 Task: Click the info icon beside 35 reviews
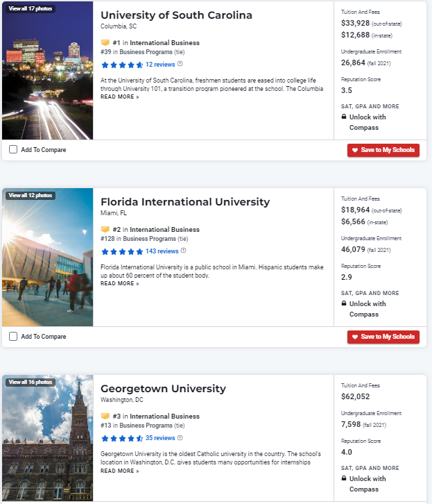[x=180, y=437]
